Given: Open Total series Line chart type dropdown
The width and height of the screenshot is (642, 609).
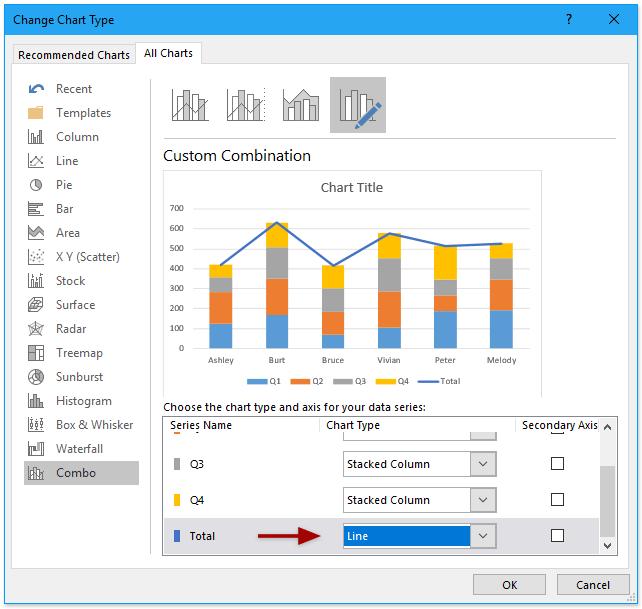Looking at the screenshot, I should (x=483, y=536).
